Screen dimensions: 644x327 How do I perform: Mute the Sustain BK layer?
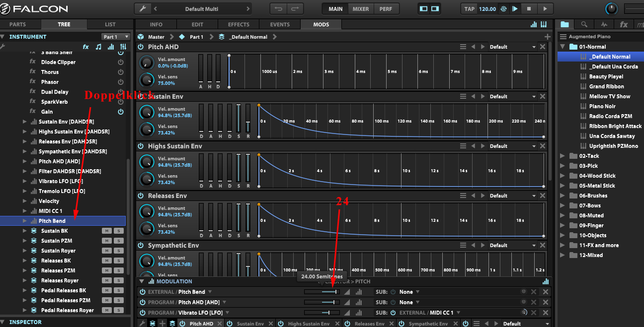point(106,231)
